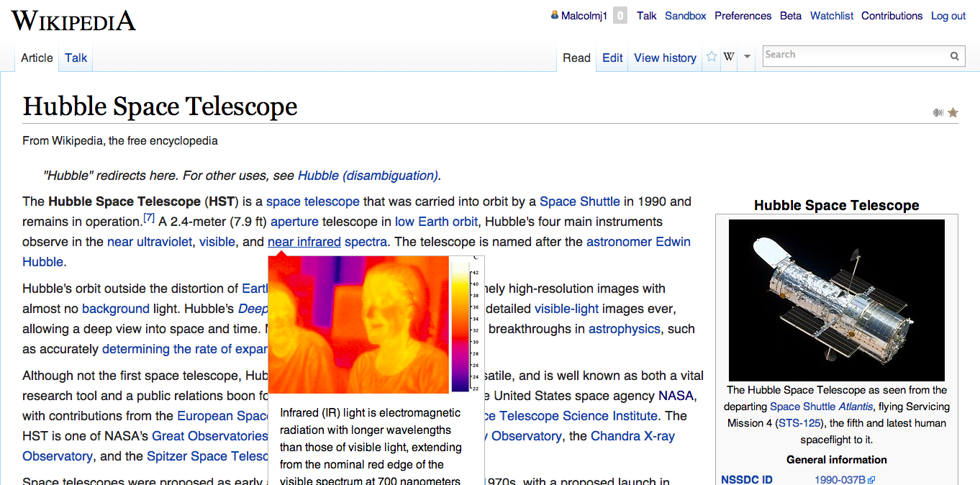This screenshot has width=980, height=485.
Task: Click the featured article bronze star icon
Action: (953, 112)
